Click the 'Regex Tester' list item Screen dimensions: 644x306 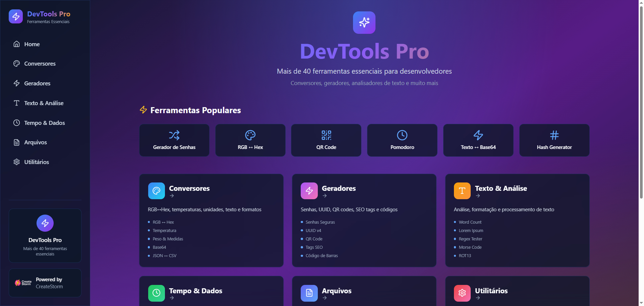pyautogui.click(x=470, y=239)
